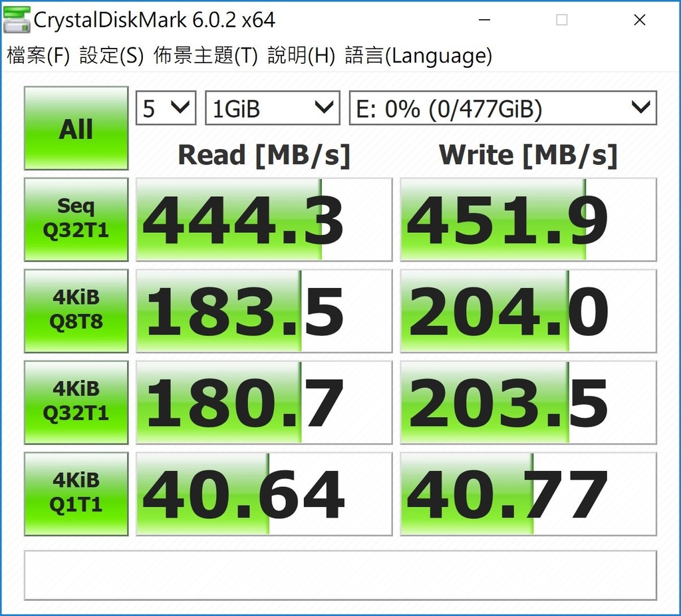Minimize the CrystalDiskMark window

[484, 19]
